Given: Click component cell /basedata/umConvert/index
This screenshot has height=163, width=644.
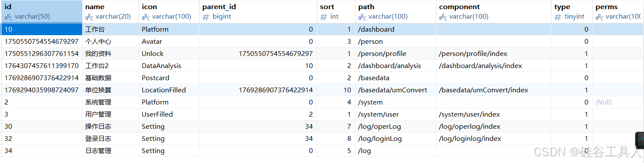Looking at the screenshot, I should (x=494, y=90).
